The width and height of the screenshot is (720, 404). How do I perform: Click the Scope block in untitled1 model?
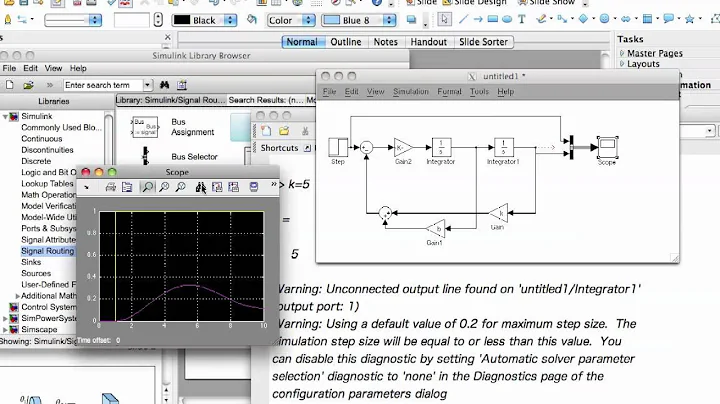point(607,147)
